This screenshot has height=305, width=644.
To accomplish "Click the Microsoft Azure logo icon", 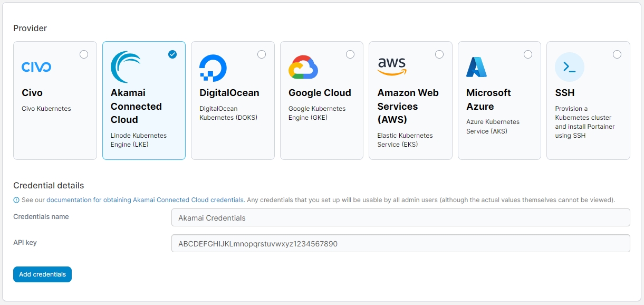I will coord(476,67).
